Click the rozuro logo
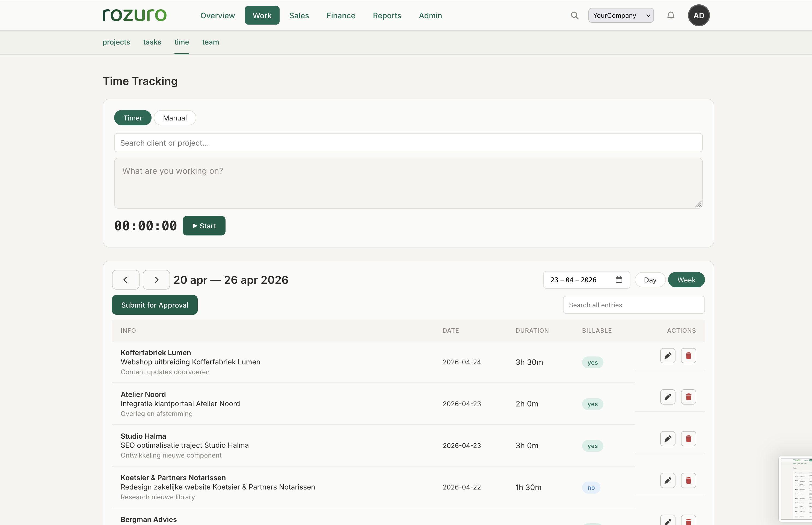This screenshot has height=525, width=812. pyautogui.click(x=135, y=15)
